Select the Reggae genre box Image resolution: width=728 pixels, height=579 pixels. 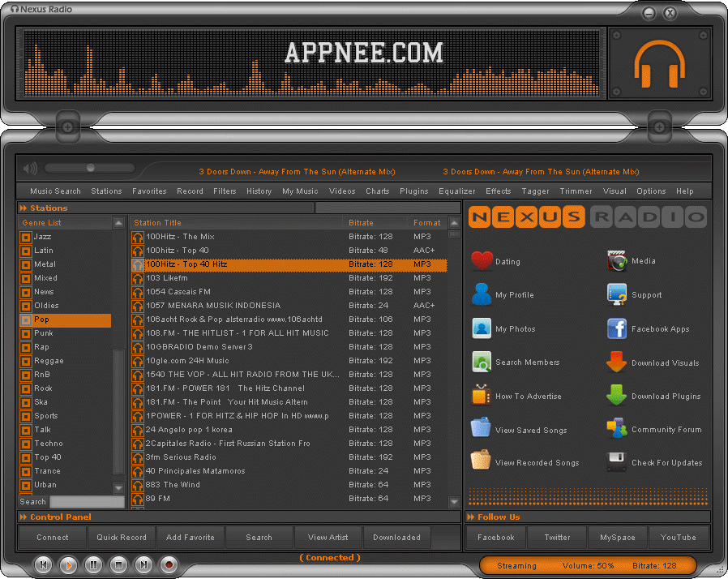point(25,362)
